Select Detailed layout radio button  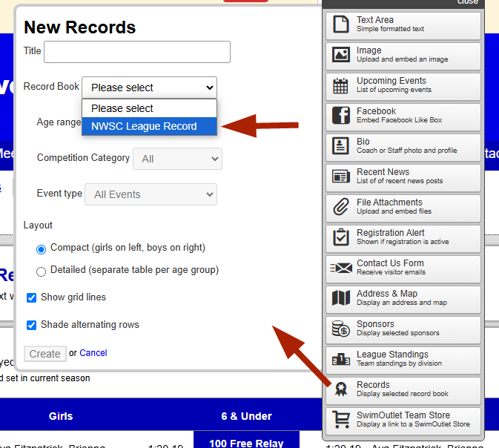(41, 271)
